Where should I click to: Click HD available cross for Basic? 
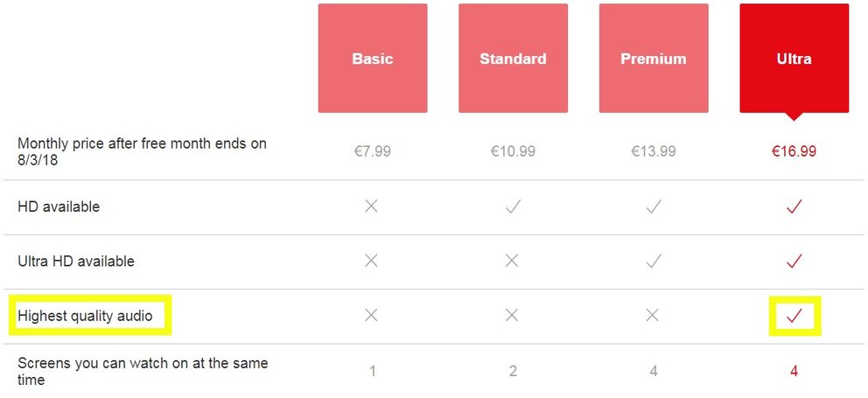pos(372,206)
